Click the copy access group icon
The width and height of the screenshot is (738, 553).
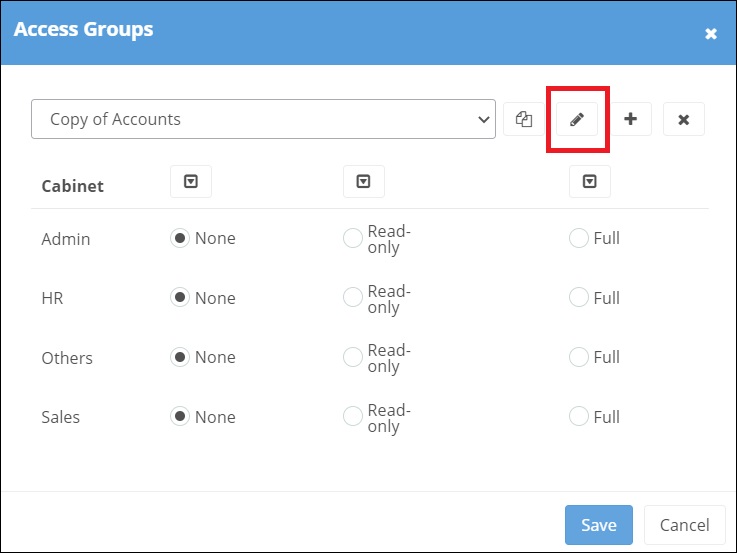[524, 119]
